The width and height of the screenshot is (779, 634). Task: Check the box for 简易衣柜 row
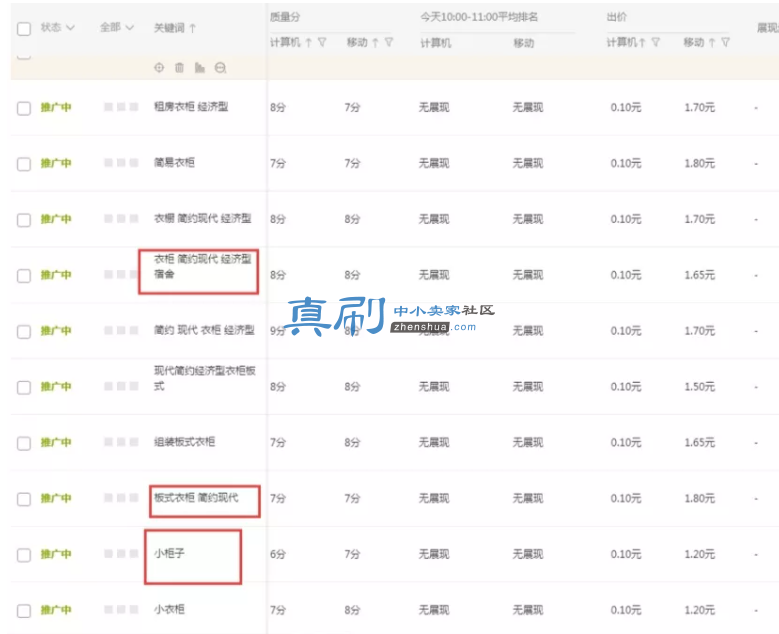(x=24, y=164)
